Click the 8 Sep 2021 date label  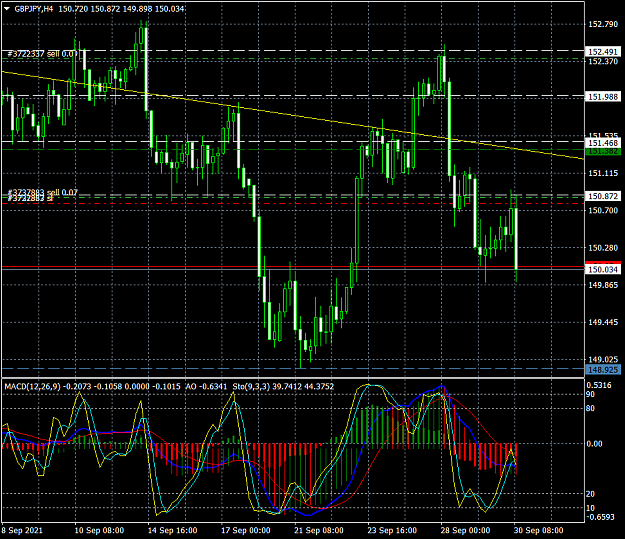22,530
